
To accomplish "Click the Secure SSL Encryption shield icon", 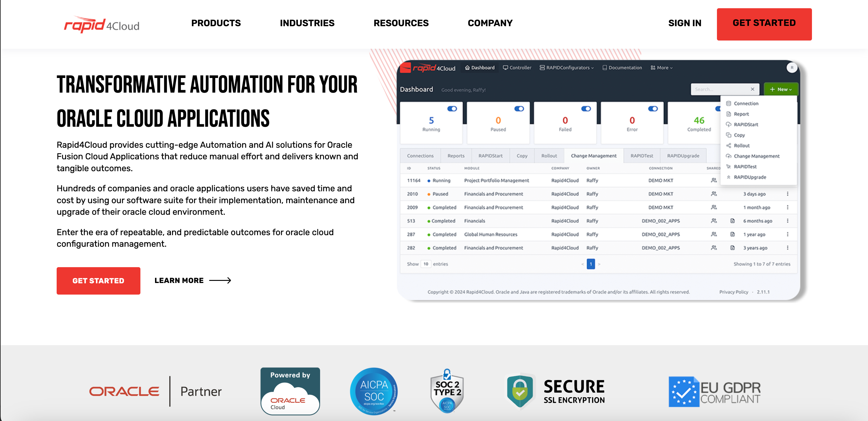I will click(x=520, y=391).
